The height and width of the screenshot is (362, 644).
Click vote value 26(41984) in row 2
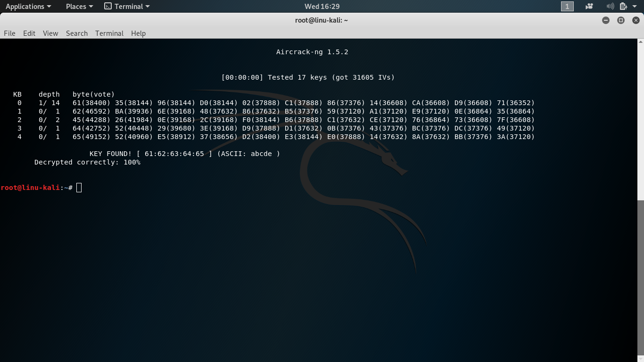[134, 120]
